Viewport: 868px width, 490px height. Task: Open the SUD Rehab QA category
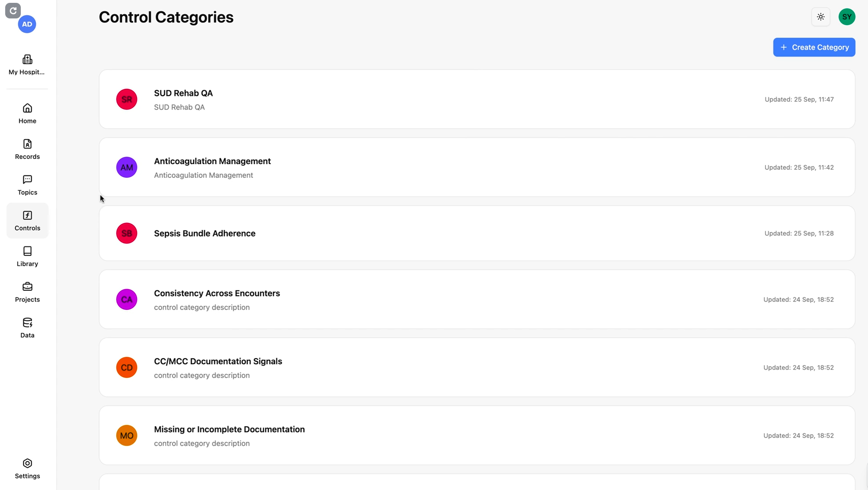[183, 93]
